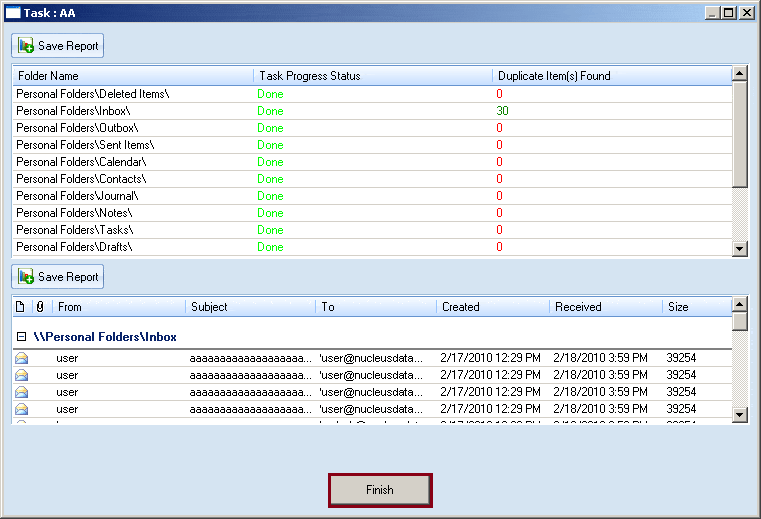Click third email envelope icon in list
Screen dimensions: 761x519
point(22,392)
